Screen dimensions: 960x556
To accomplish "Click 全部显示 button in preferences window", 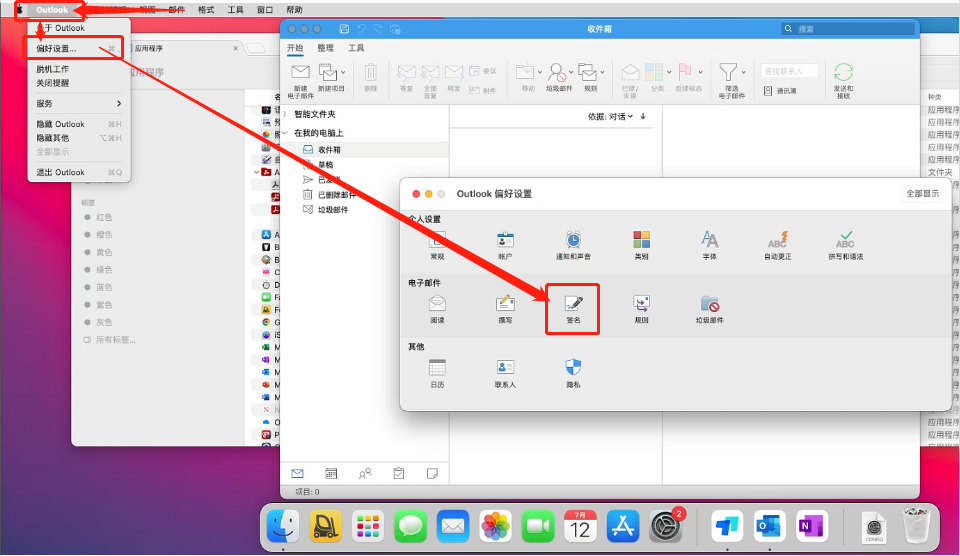I will click(923, 193).
